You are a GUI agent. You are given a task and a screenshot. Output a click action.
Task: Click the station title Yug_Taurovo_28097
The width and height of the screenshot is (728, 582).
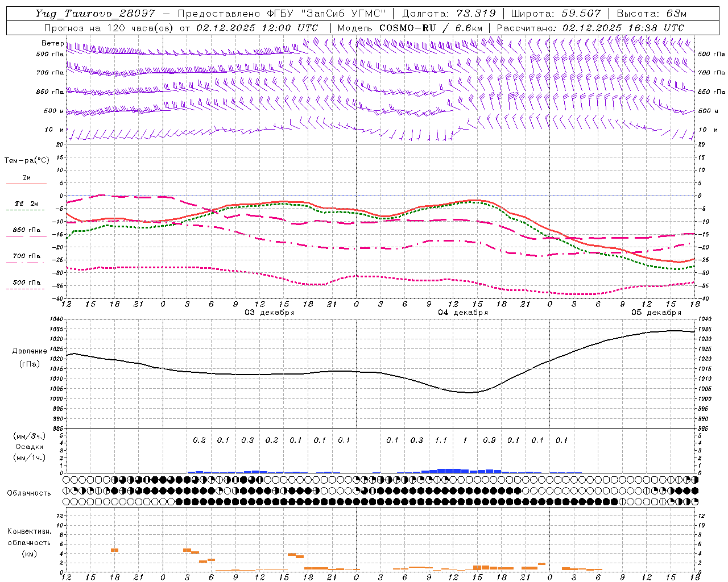[95, 14]
